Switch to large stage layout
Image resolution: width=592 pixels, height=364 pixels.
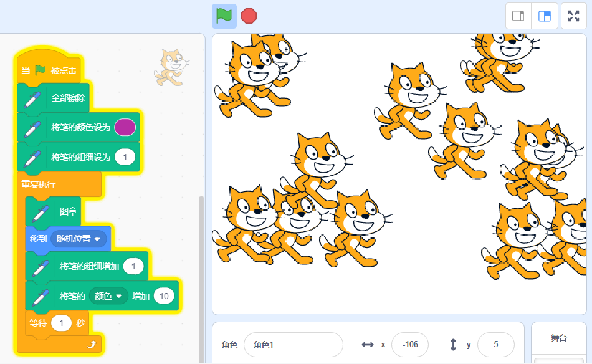[545, 16]
